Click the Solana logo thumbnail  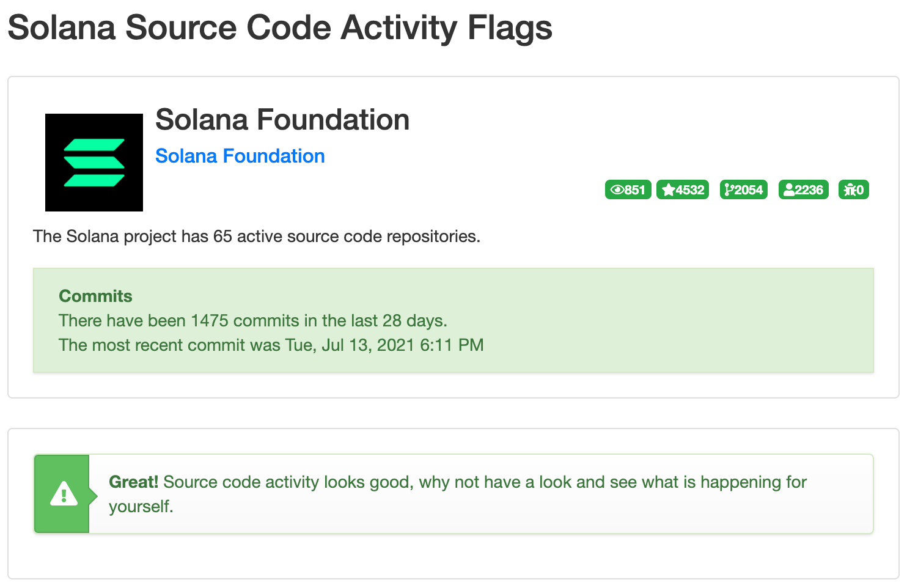pyautogui.click(x=94, y=163)
